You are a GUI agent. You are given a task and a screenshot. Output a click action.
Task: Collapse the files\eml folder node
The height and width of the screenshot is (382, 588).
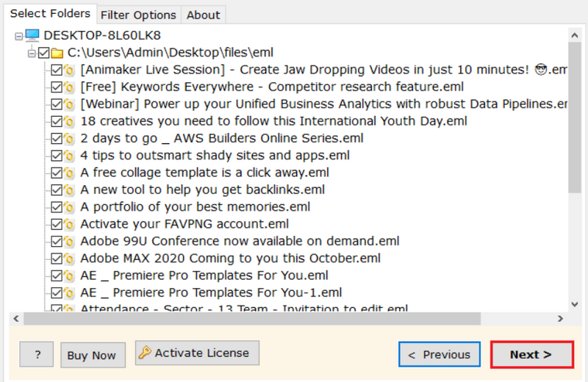tap(32, 54)
